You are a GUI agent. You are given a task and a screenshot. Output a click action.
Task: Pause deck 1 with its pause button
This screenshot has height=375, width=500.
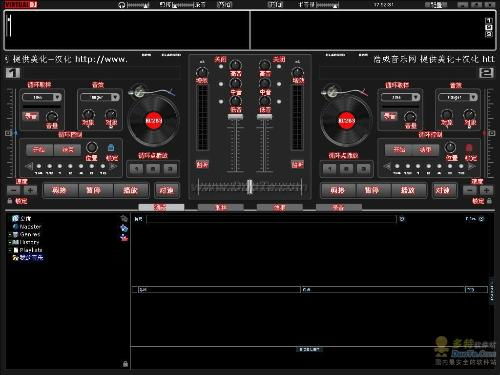(93, 190)
